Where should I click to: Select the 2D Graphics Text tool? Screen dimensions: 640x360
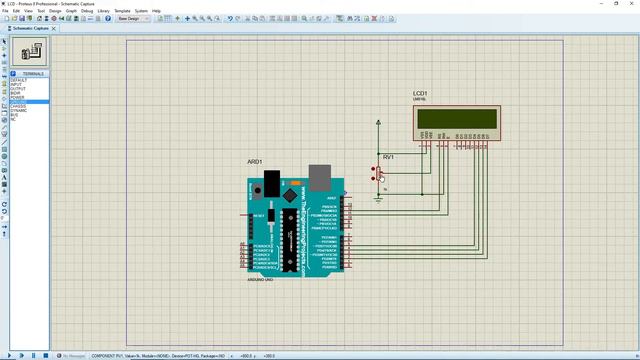tap(4, 178)
